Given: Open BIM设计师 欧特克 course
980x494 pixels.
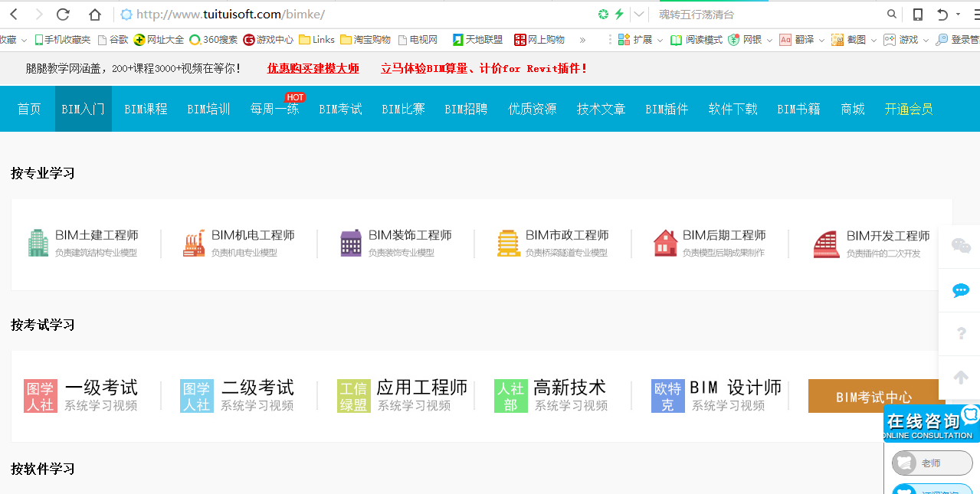Looking at the screenshot, I should pyautogui.click(x=716, y=396).
